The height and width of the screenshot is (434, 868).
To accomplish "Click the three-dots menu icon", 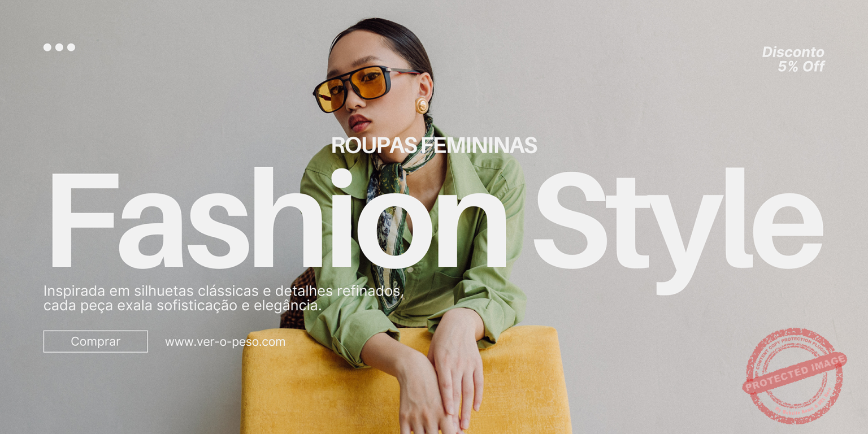I will point(59,47).
